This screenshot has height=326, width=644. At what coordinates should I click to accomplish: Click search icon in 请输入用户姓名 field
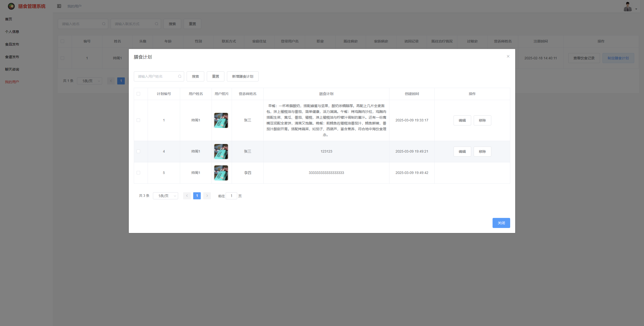pos(180,76)
